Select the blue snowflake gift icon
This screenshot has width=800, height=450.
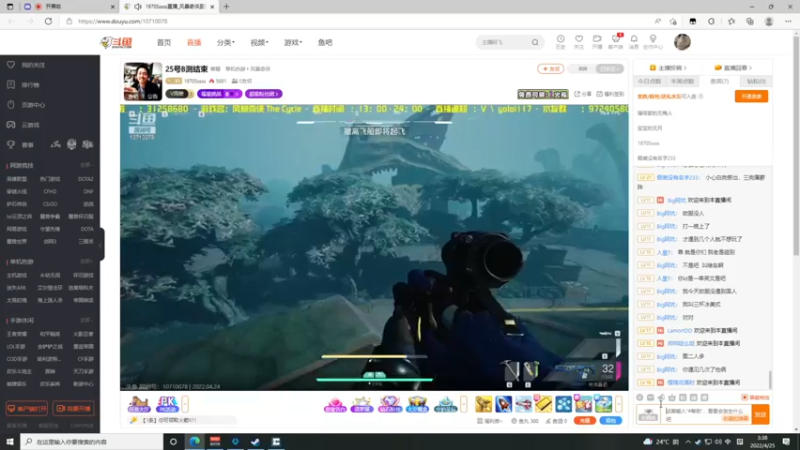563,404
